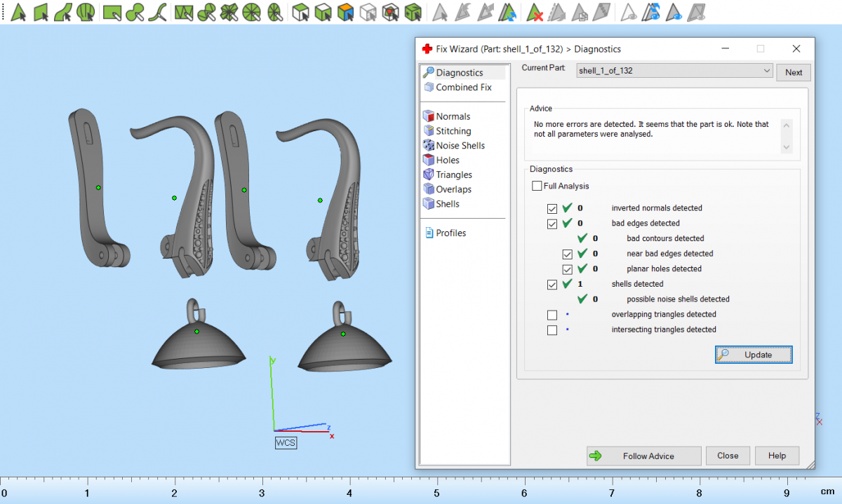The height and width of the screenshot is (504, 842).
Task: Enable the Full Analysis checkbox
Action: click(x=537, y=186)
